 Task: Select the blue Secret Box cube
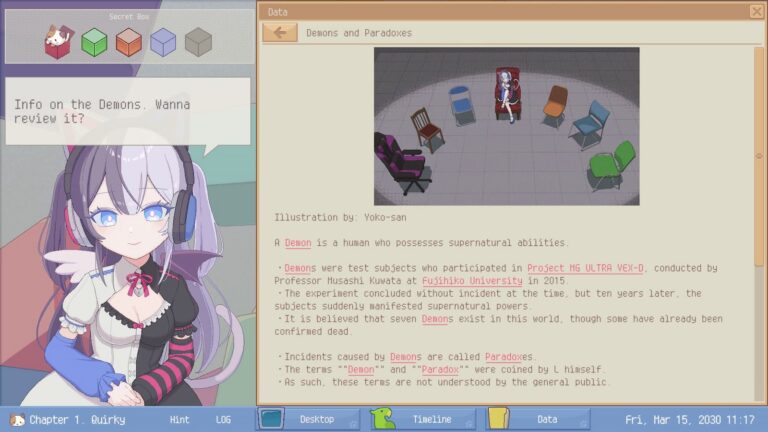[x=163, y=42]
